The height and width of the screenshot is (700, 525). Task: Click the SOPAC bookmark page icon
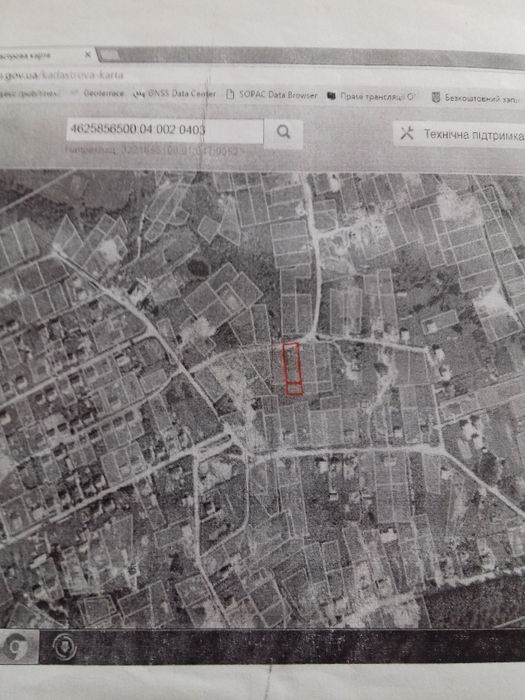click(x=230, y=94)
